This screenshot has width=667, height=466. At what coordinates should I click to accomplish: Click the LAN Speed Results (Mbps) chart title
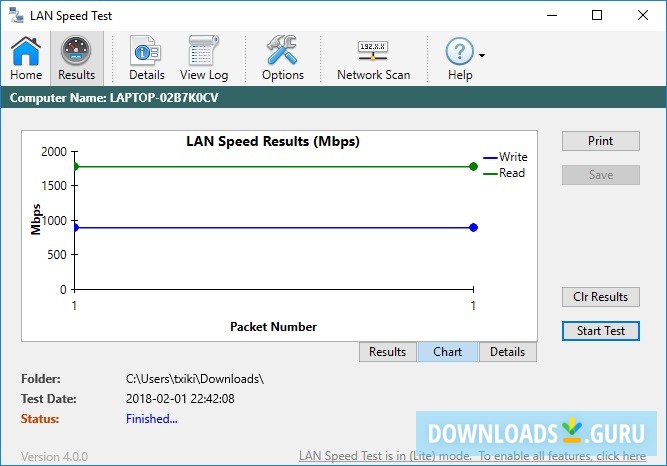click(x=273, y=141)
